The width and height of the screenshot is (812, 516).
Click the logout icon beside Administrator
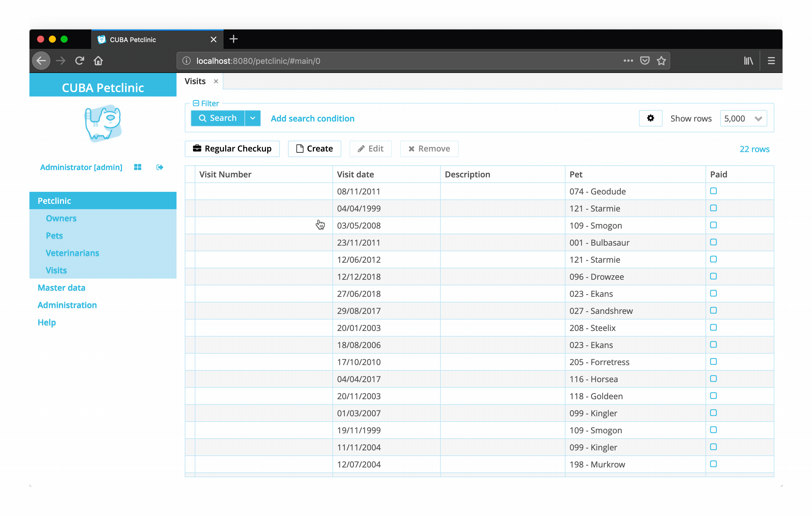[x=159, y=167]
